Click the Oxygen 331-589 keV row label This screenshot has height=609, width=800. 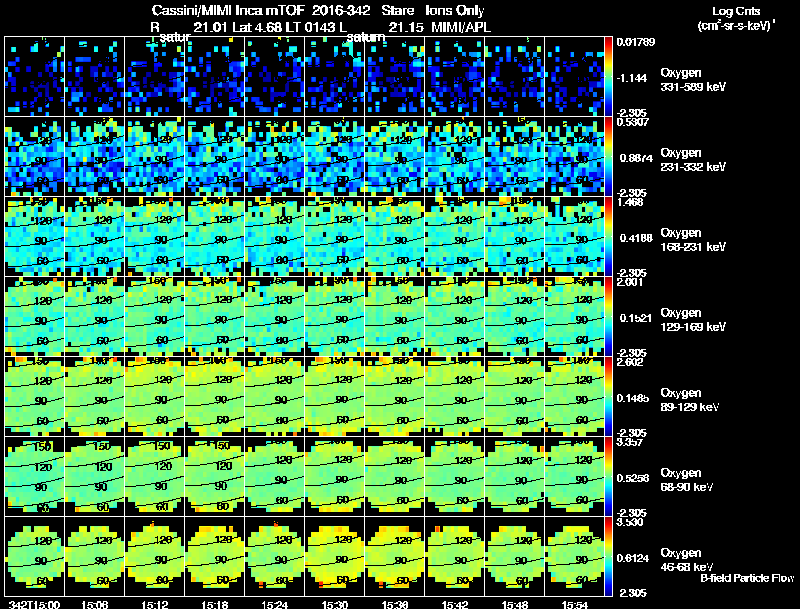(x=693, y=80)
